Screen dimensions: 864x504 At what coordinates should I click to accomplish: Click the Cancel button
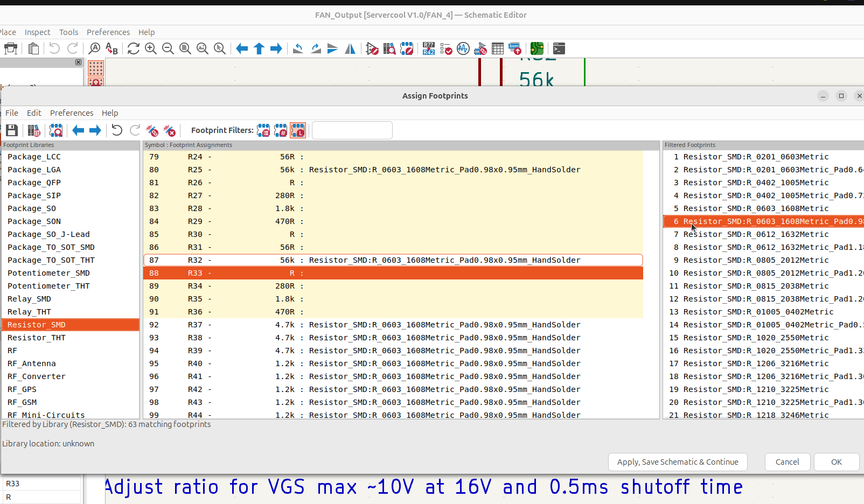point(788,462)
